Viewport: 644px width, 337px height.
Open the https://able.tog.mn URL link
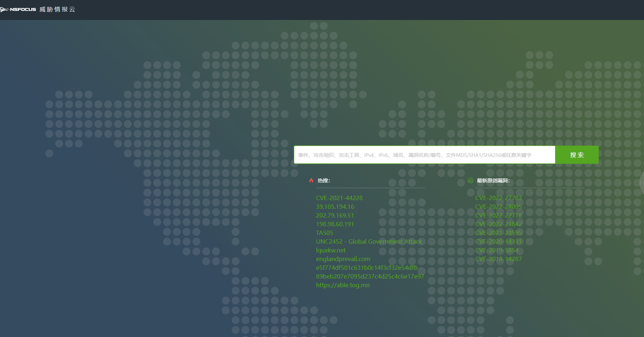[x=342, y=285]
